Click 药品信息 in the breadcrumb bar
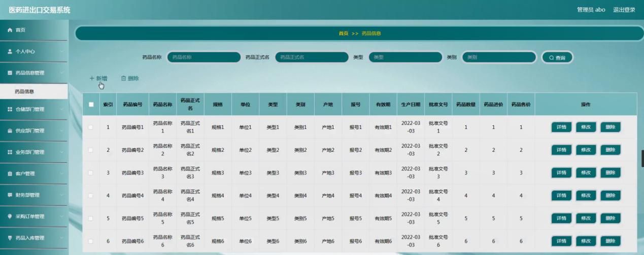This screenshot has width=644, height=255. [x=371, y=34]
